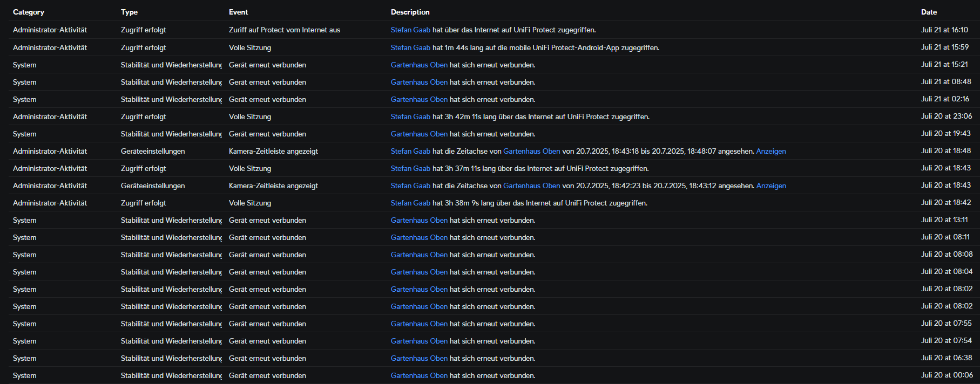The height and width of the screenshot is (384, 980).
Task: Click 'Geräteeinstellungen' type in Juli 20 18:48 row
Action: coord(153,151)
